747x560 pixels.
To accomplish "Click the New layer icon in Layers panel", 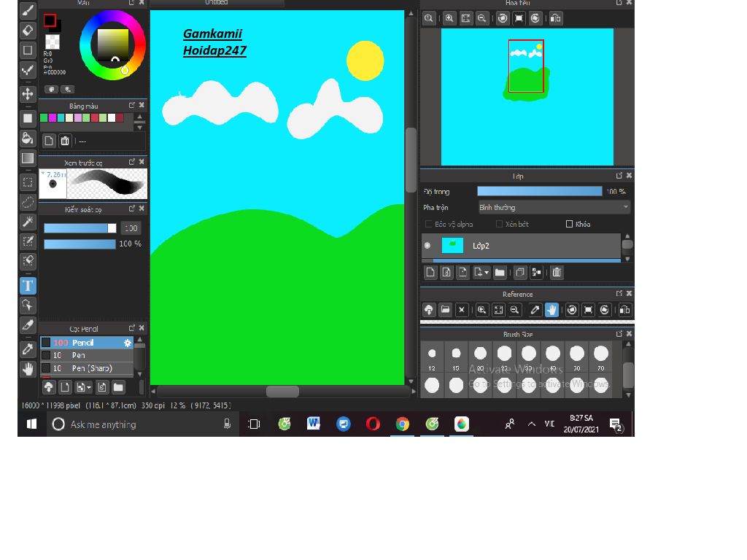I will pos(430,273).
